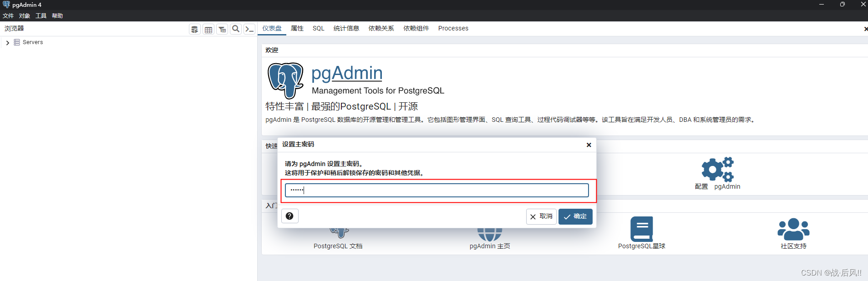The height and width of the screenshot is (281, 868).
Task: Click the 欢迎 section heading
Action: [272, 50]
